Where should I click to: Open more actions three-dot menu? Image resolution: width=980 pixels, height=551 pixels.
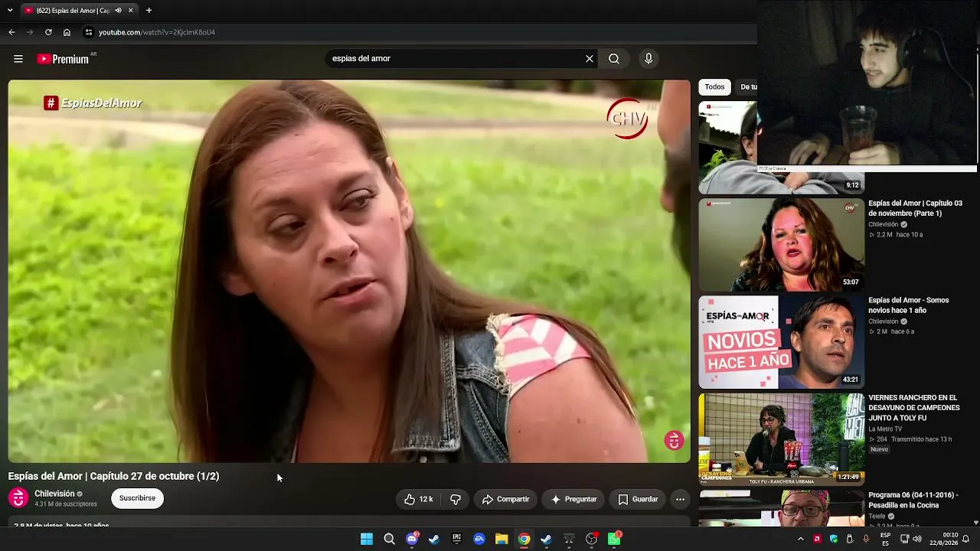click(680, 499)
